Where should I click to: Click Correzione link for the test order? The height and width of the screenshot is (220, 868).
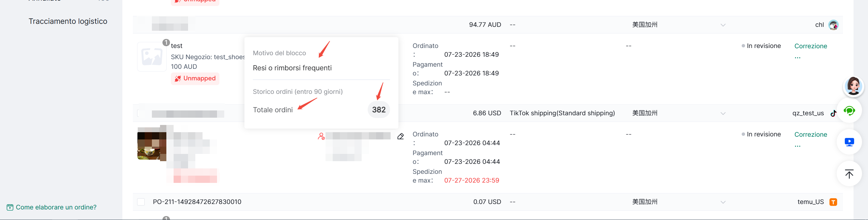810,46
